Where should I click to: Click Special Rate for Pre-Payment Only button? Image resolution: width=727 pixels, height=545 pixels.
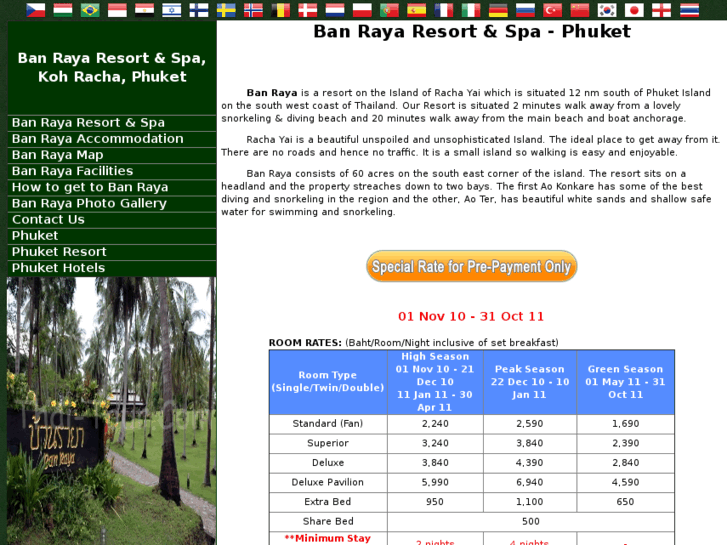(x=472, y=266)
